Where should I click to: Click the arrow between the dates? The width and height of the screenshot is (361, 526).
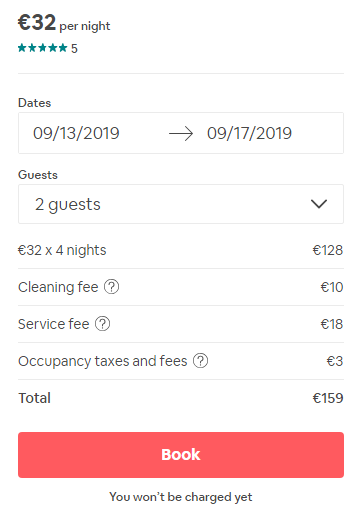click(181, 134)
